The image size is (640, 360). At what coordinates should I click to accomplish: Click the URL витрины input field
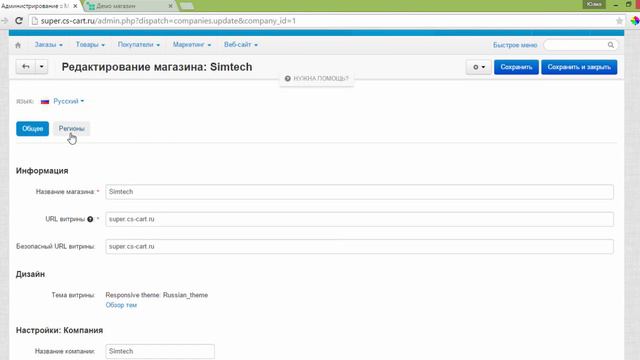point(360,219)
